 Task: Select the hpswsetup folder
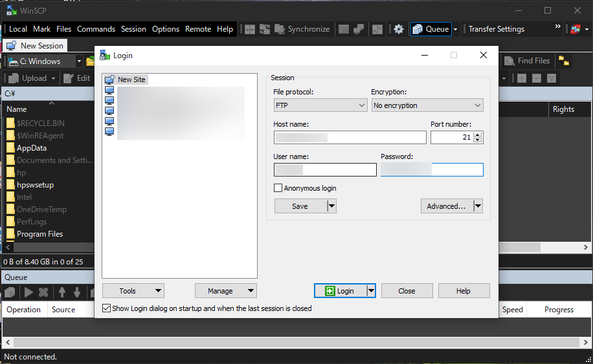pyautogui.click(x=35, y=185)
